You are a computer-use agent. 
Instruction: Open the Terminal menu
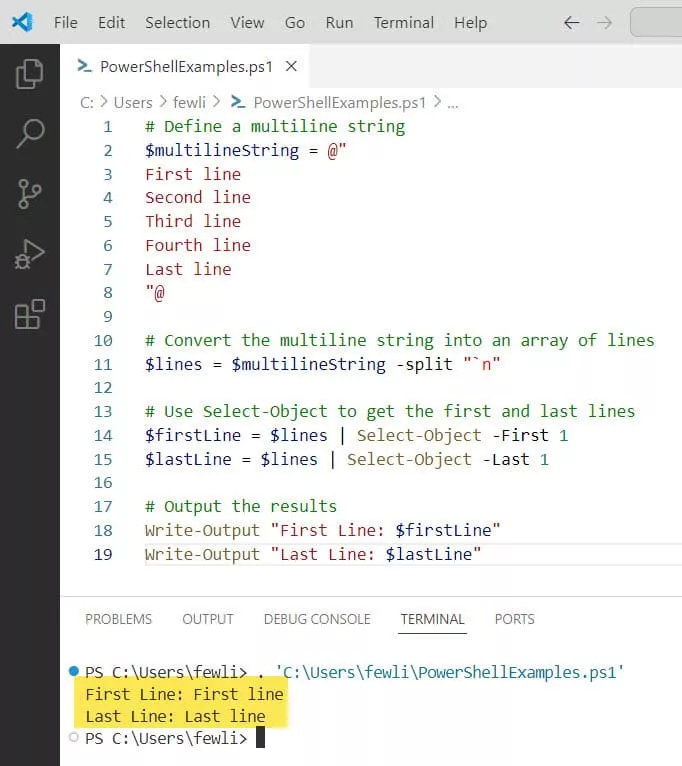pos(403,22)
